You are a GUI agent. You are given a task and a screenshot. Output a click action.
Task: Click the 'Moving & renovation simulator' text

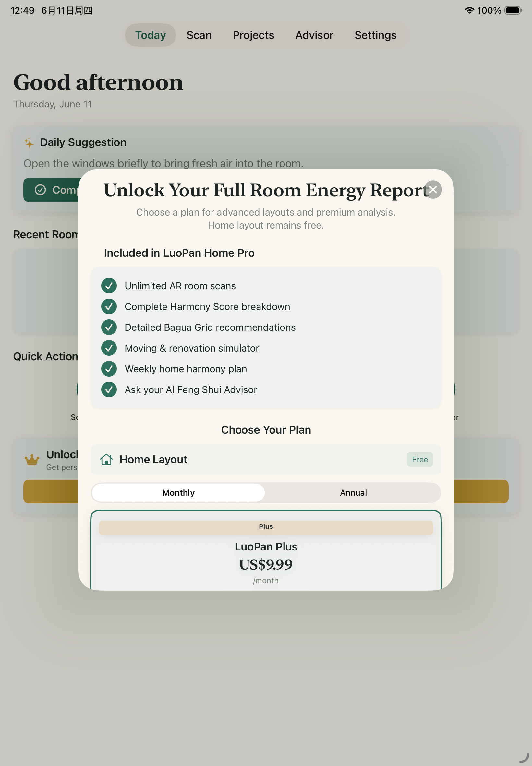[x=192, y=348]
